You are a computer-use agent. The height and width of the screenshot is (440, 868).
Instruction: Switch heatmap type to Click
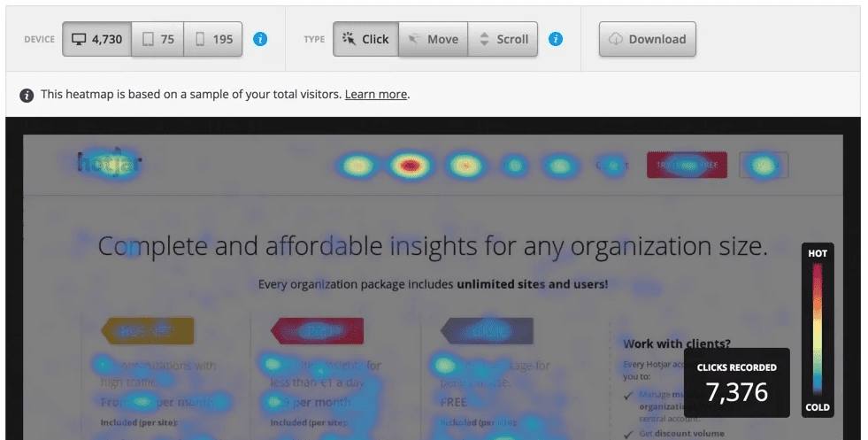(x=366, y=39)
